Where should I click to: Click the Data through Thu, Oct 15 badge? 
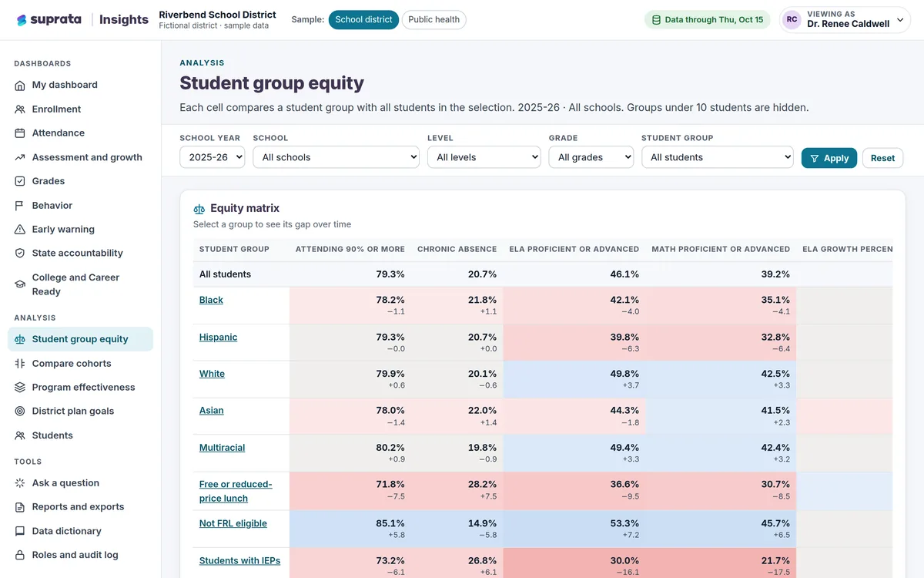pos(708,20)
